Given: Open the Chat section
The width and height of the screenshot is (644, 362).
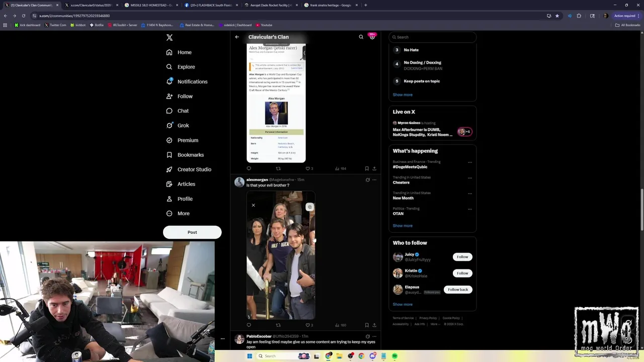Looking at the screenshot, I should pos(177,111).
